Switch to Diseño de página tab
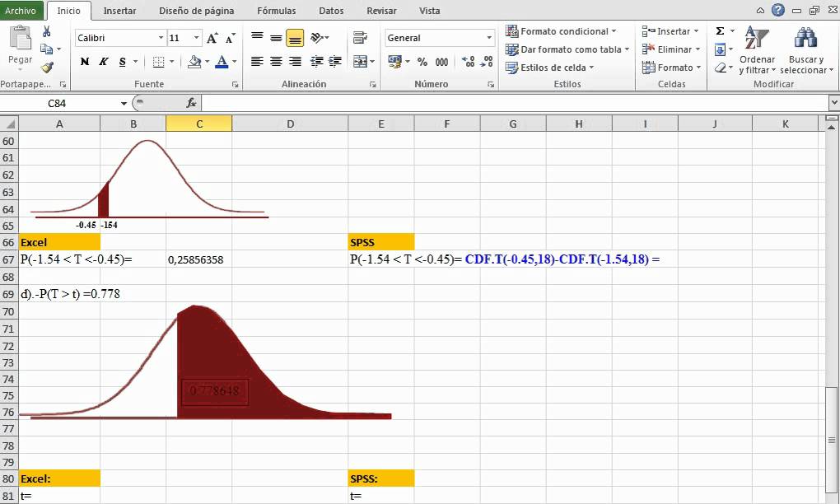The width and height of the screenshot is (840, 504). (x=197, y=11)
